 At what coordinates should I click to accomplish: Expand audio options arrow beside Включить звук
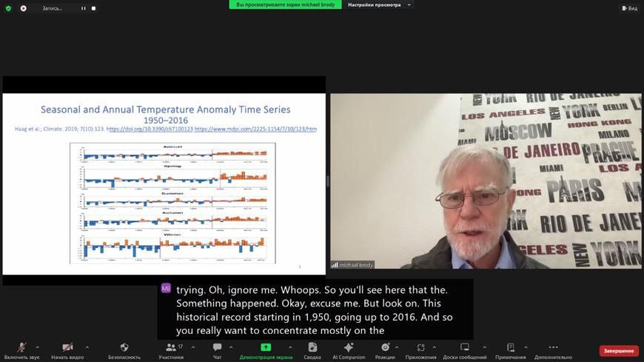click(x=37, y=347)
